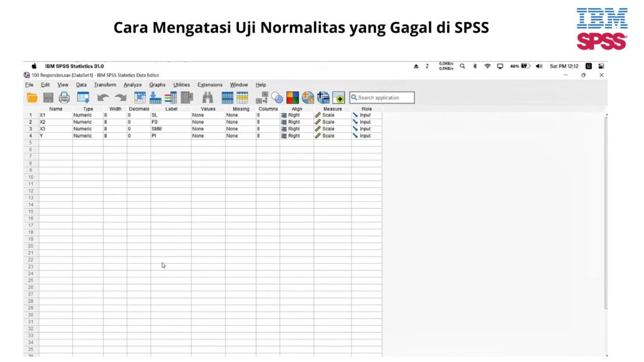The image size is (644, 362).
Task: Select label cell SMM
Action: (171, 129)
